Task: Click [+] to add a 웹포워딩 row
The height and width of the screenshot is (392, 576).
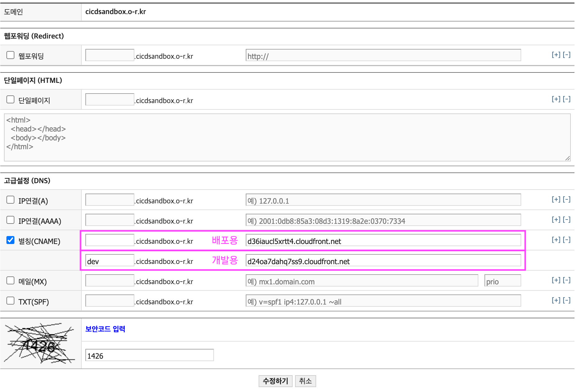Action: pyautogui.click(x=556, y=55)
